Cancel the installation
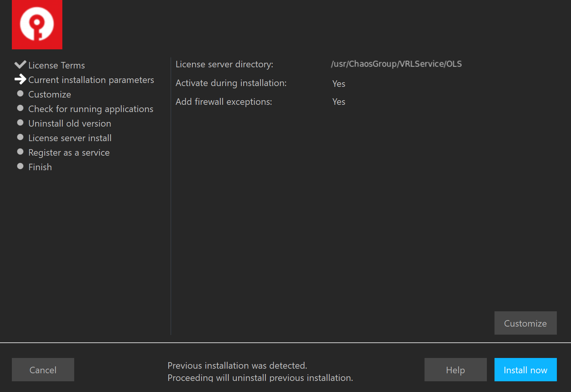This screenshot has height=392, width=571. (x=43, y=369)
